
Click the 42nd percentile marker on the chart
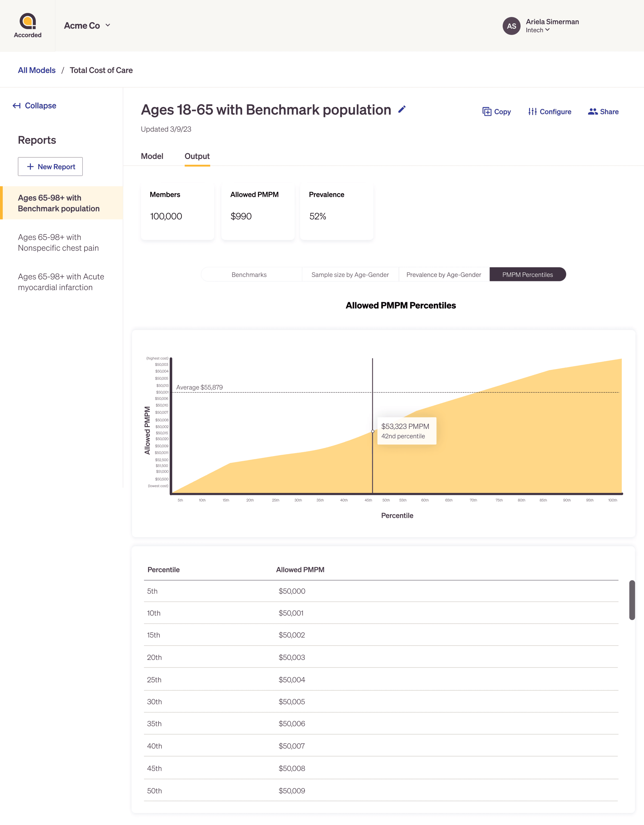point(373,431)
